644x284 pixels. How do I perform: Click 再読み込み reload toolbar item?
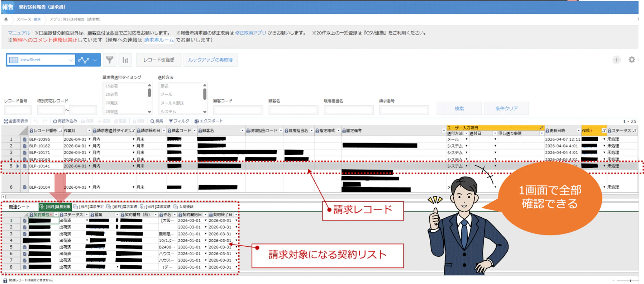coord(65,121)
